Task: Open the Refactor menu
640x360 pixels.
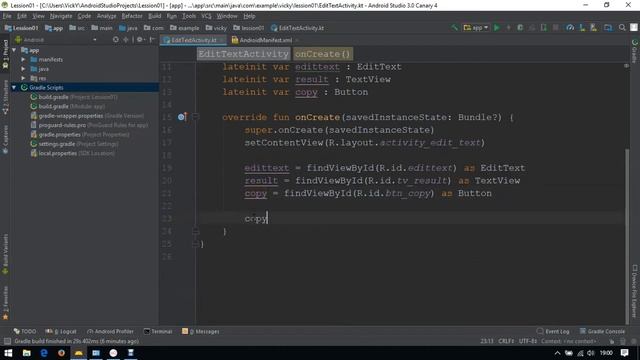Action: click(132, 16)
